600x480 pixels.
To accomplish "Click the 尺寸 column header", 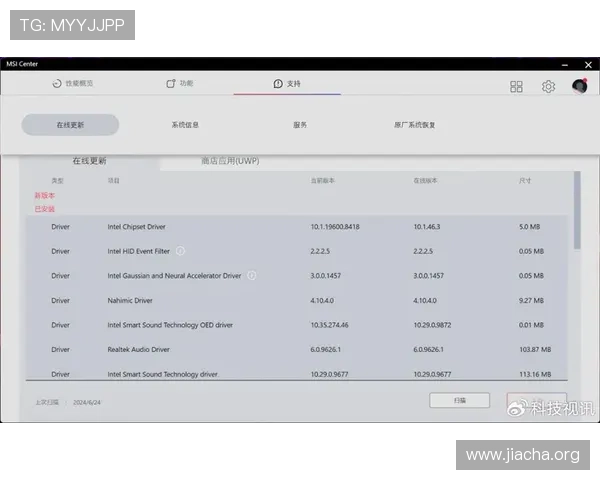I will point(525,181).
